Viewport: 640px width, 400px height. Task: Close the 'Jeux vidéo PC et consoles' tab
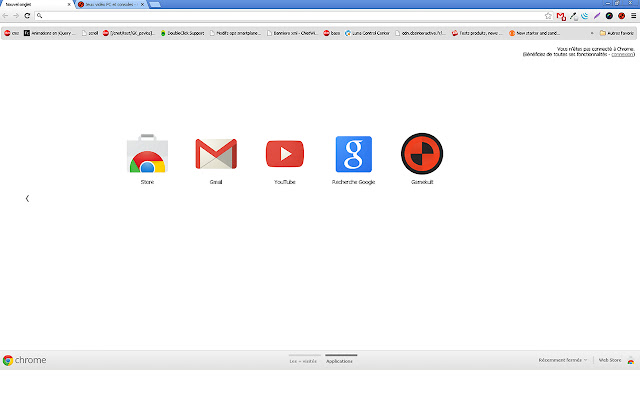[x=142, y=4]
